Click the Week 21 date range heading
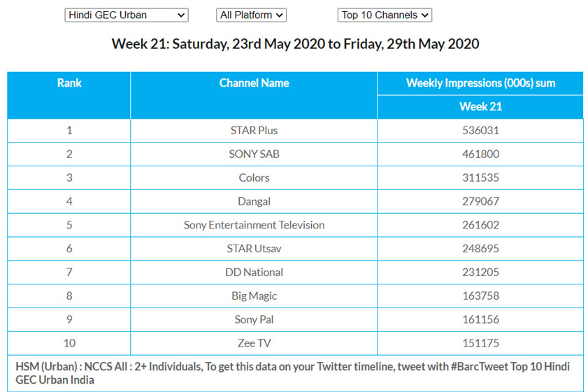Screen dimensions: 588x392 tap(295, 44)
